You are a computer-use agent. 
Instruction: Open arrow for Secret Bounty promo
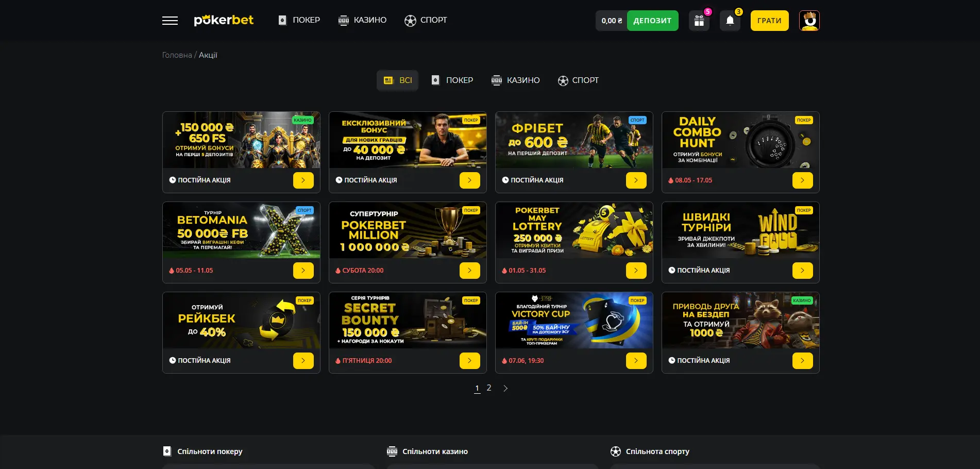point(470,361)
